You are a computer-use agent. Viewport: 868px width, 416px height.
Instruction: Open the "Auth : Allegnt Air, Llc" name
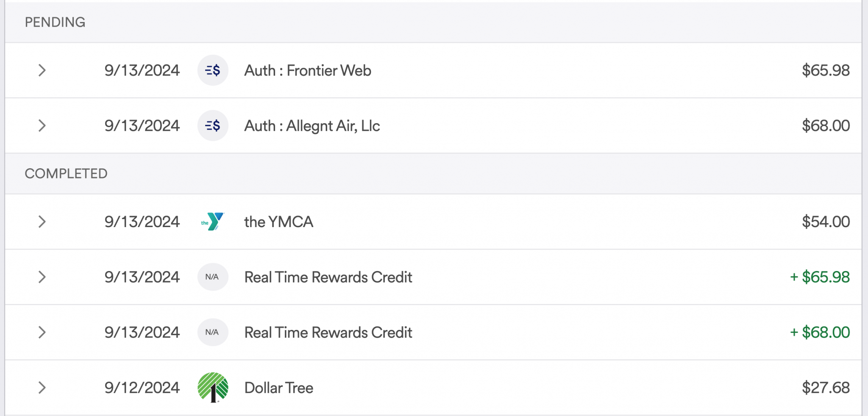click(x=312, y=126)
